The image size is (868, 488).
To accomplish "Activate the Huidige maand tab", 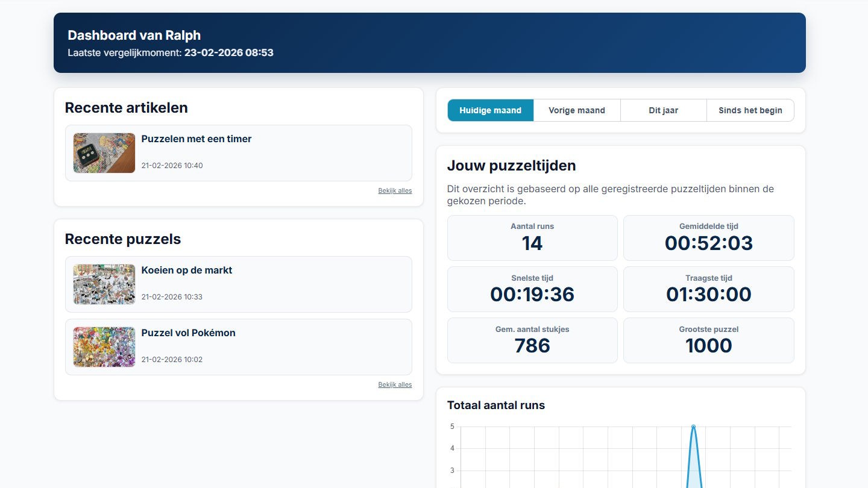I will pyautogui.click(x=490, y=110).
